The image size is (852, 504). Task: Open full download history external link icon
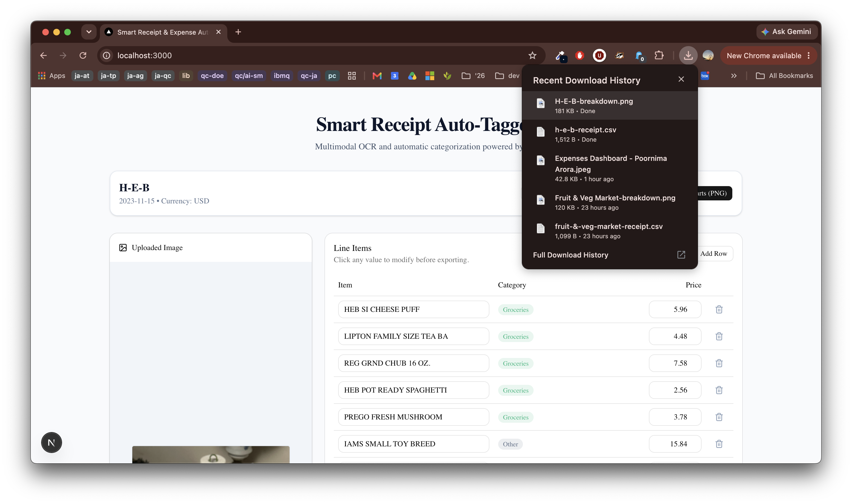click(681, 255)
